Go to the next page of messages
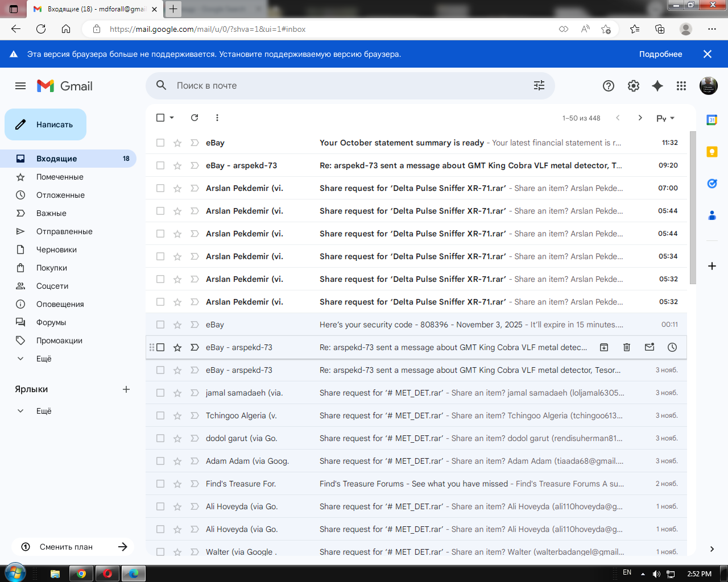728x582 pixels. point(640,118)
